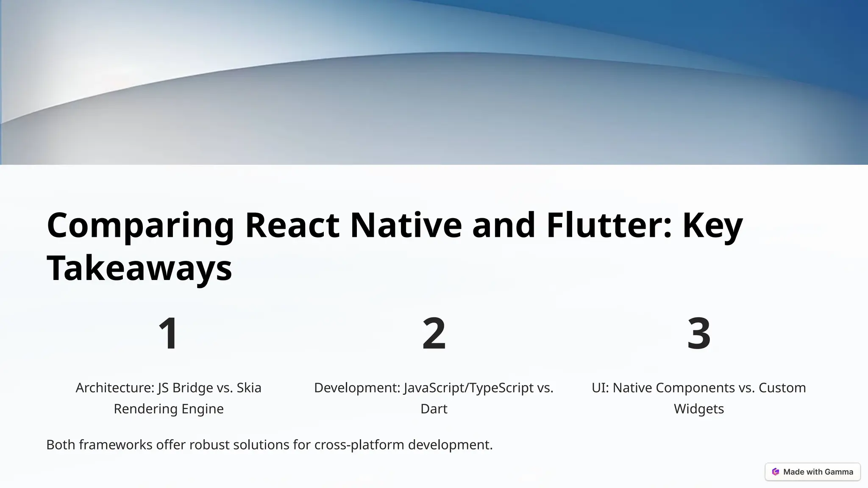Click the blue abstract header image
The width and height of the screenshot is (868, 488).
tap(434, 82)
